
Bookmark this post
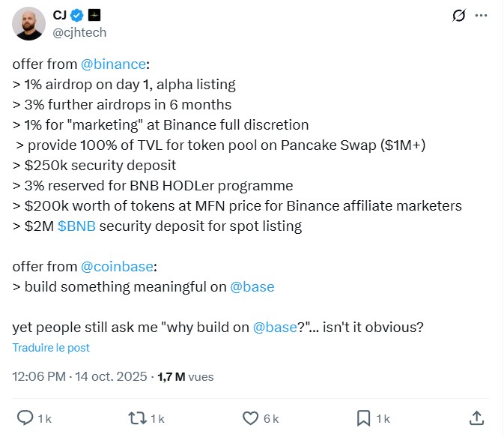coord(365,418)
